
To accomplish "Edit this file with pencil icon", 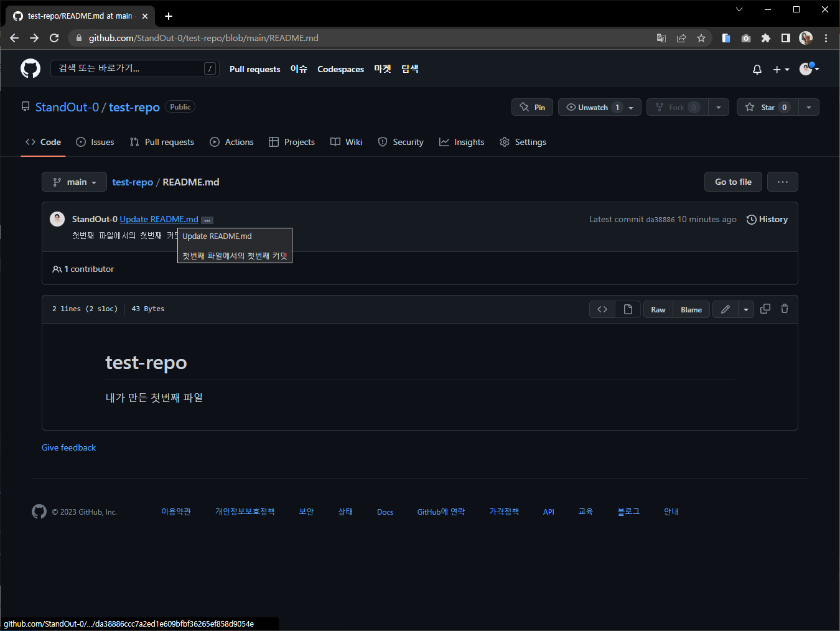I will (x=726, y=309).
